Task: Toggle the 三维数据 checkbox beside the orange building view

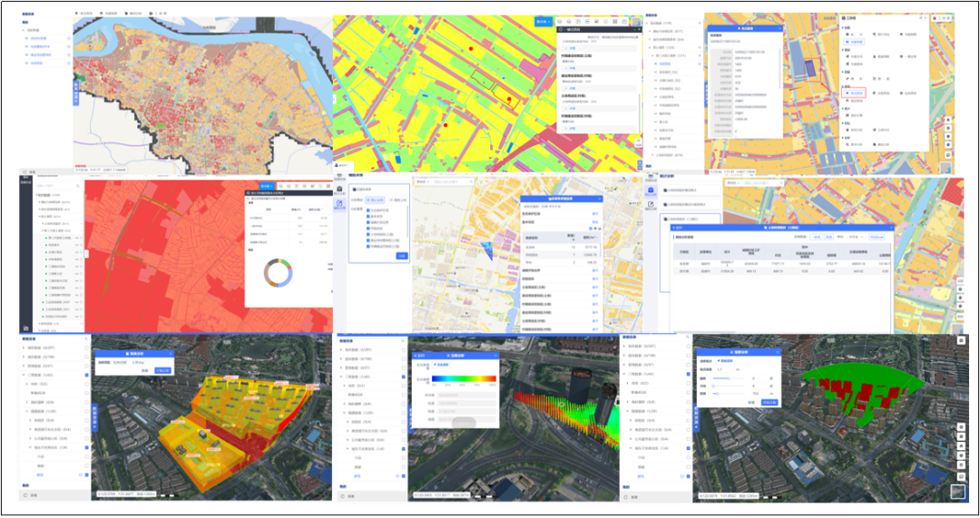Action: [x=86, y=375]
